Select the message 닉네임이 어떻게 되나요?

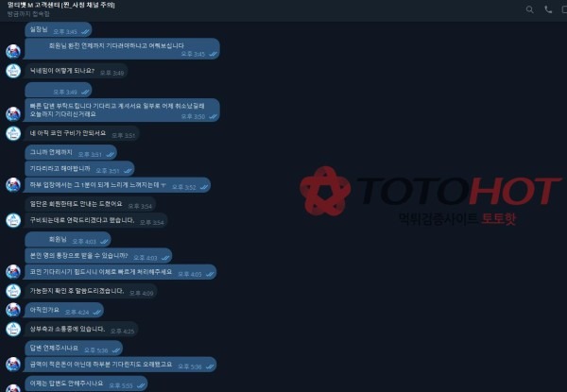coord(76,71)
